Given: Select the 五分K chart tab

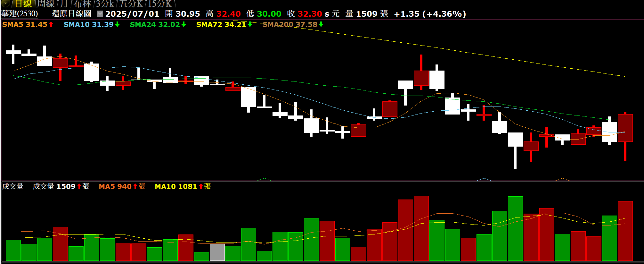Looking at the screenshot, I should pyautogui.click(x=131, y=4).
